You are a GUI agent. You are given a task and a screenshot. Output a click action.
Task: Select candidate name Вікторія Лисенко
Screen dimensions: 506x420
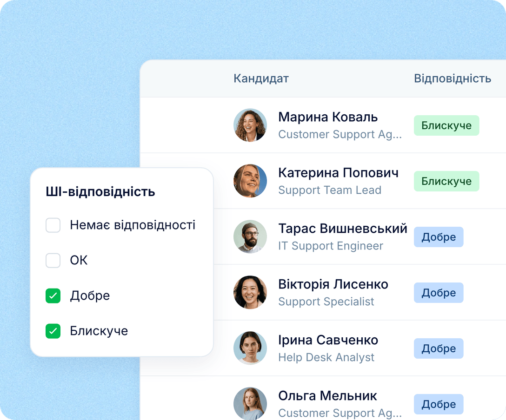[x=333, y=284]
